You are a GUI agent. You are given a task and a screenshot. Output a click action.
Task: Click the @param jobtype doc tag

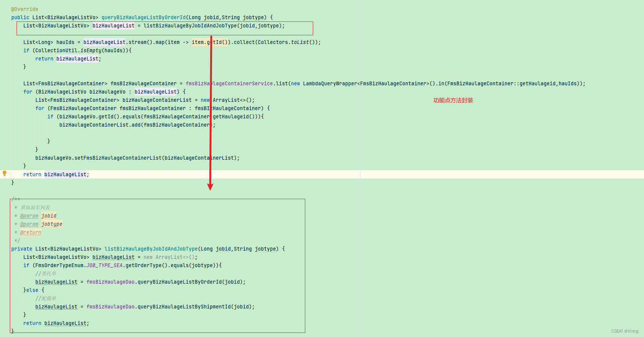pyautogui.click(x=41, y=224)
